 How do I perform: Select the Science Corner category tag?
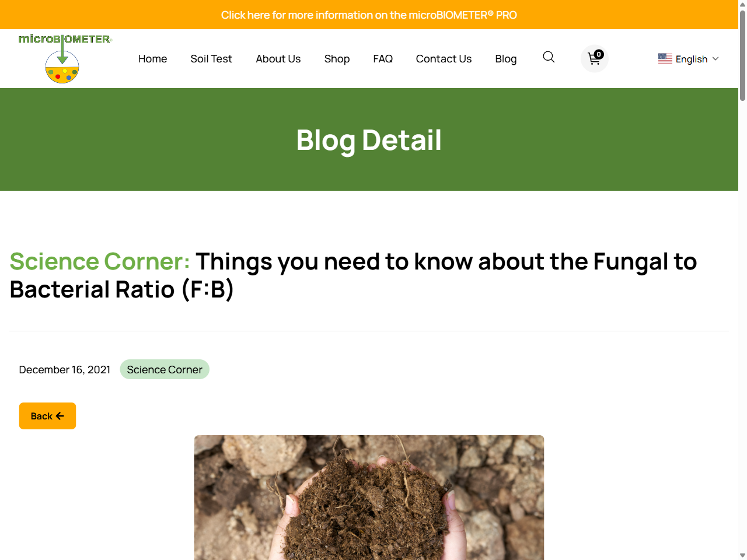pos(165,369)
